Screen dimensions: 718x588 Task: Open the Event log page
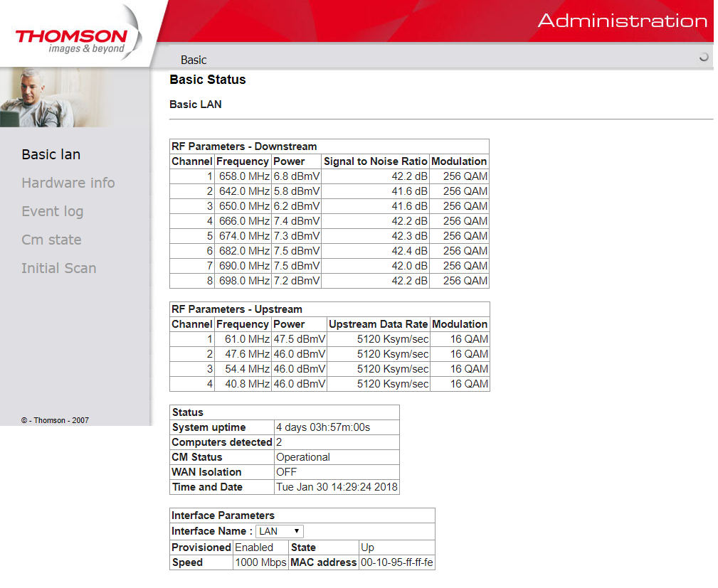(53, 211)
